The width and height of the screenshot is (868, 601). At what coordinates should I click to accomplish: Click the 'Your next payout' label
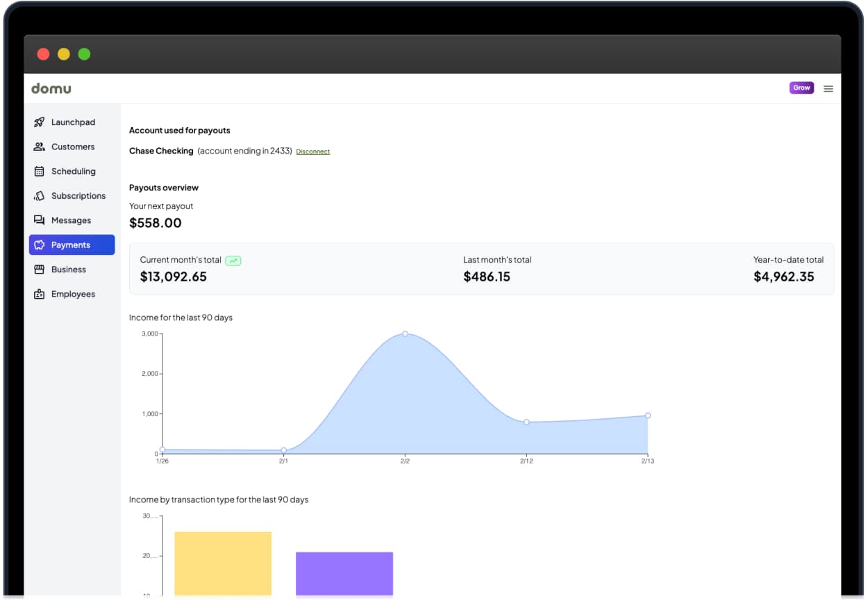click(161, 206)
